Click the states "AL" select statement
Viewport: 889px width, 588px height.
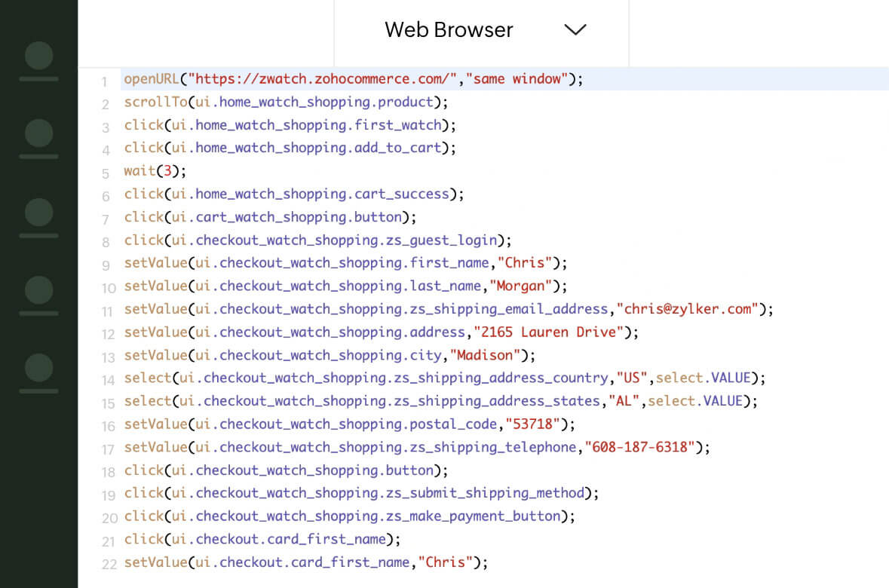pos(440,401)
